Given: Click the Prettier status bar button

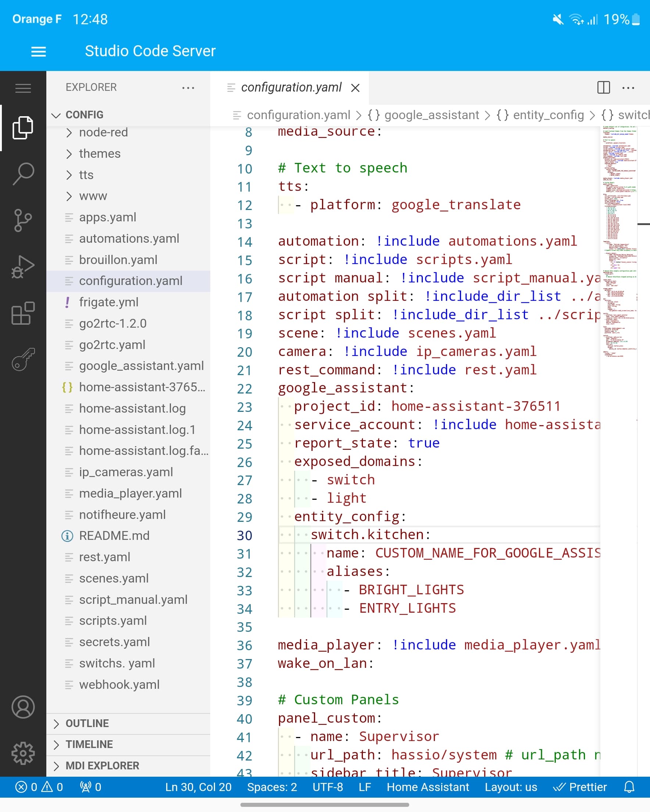Looking at the screenshot, I should pos(580,787).
